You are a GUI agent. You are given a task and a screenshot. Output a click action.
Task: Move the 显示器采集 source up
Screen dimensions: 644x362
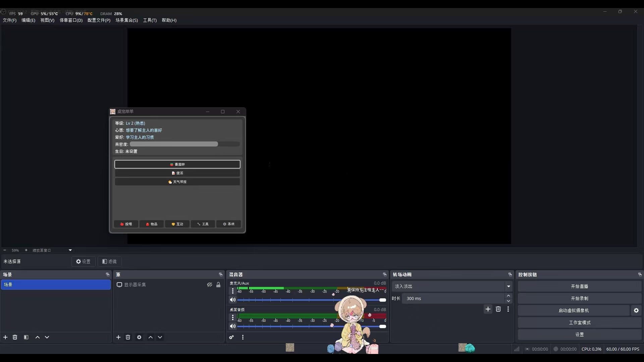(x=151, y=337)
